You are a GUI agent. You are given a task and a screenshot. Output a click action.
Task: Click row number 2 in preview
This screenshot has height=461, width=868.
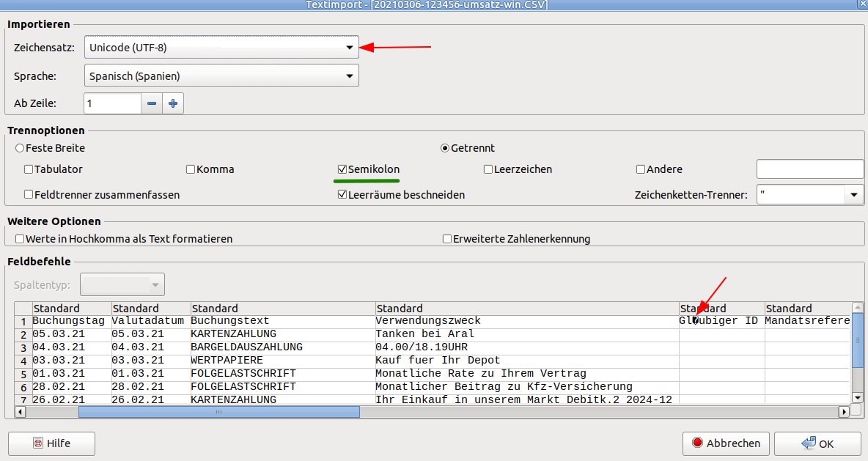tap(23, 335)
